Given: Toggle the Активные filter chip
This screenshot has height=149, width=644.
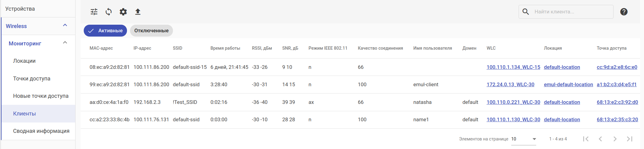Looking at the screenshot, I should (105, 31).
